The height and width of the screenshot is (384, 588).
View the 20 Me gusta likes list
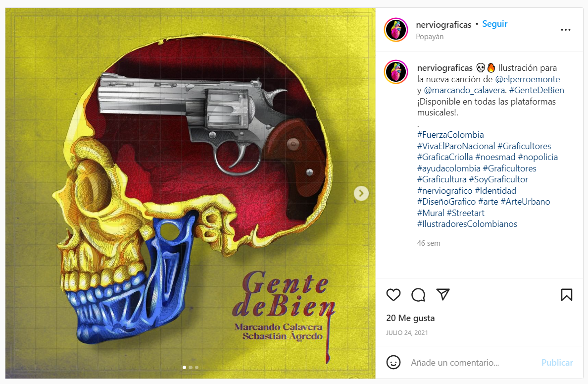[x=410, y=318]
